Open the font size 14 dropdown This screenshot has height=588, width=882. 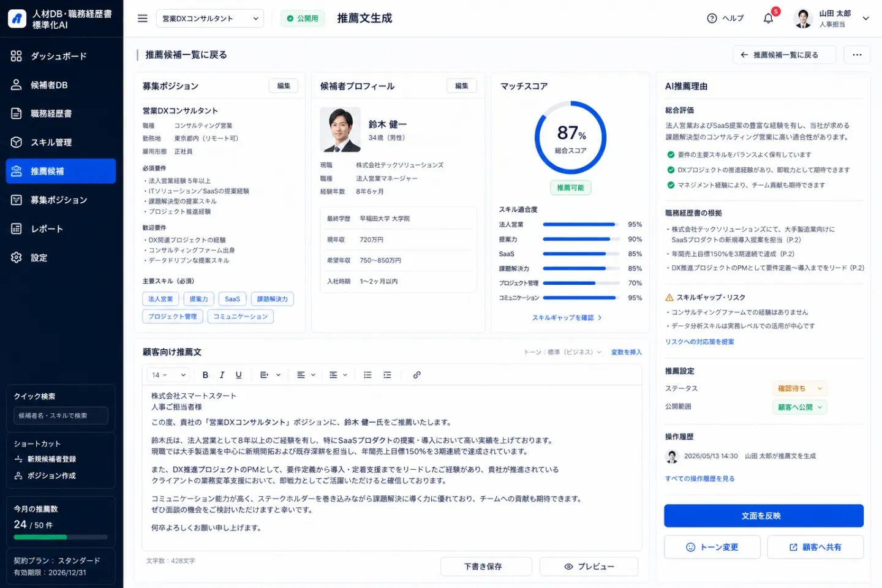168,375
